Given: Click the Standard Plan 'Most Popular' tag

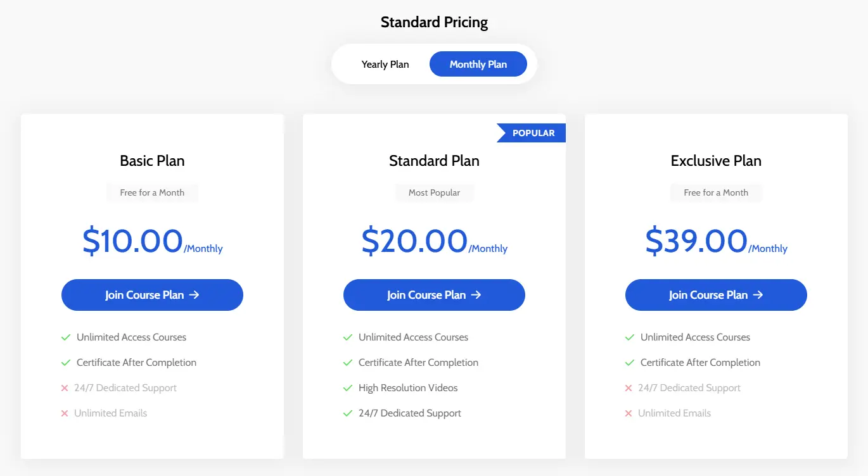Looking at the screenshot, I should coord(434,192).
